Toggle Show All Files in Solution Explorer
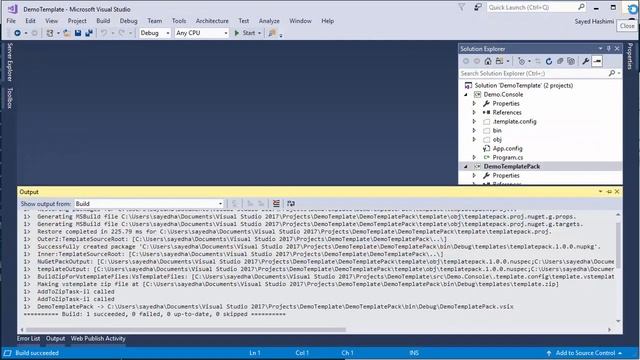 tap(571, 61)
